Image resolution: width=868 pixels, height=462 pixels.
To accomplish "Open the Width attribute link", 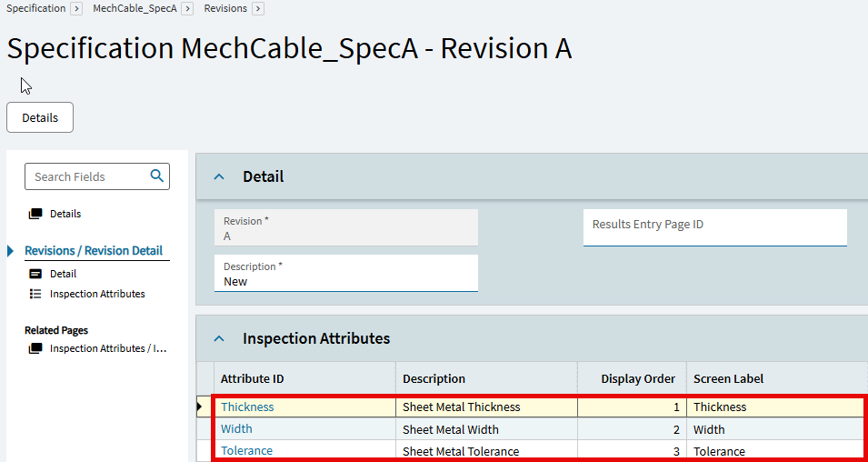I will click(x=236, y=429).
